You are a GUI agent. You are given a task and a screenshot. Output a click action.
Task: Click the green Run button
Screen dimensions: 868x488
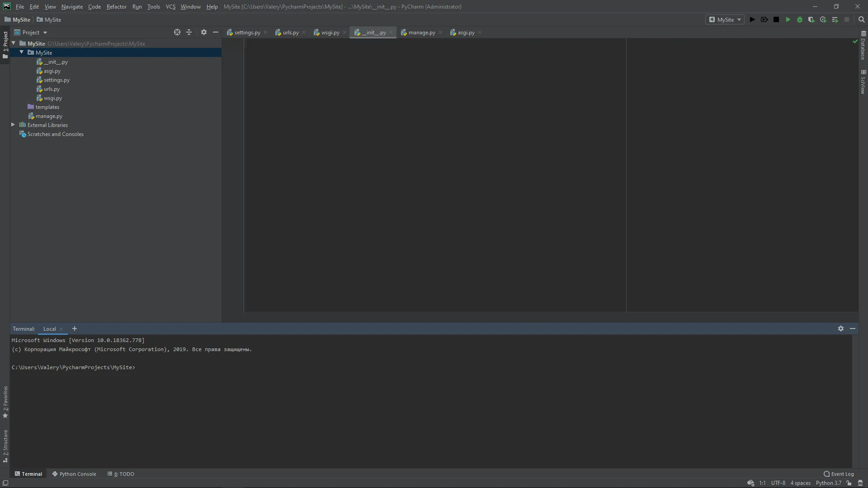788,19
